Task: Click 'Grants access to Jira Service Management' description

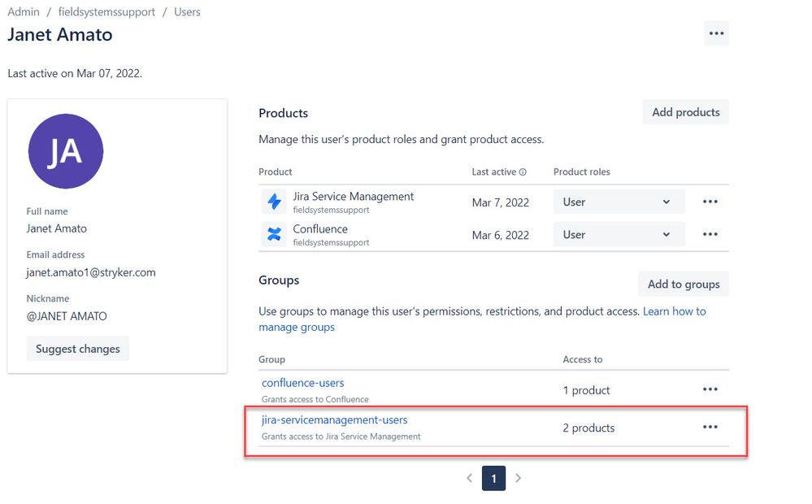Action: click(x=341, y=437)
